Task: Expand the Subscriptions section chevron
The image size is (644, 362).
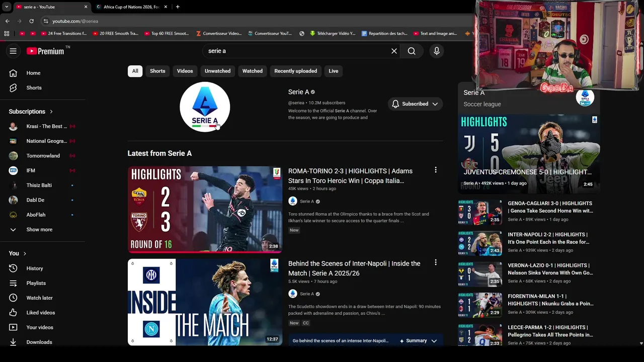Action: (51, 112)
